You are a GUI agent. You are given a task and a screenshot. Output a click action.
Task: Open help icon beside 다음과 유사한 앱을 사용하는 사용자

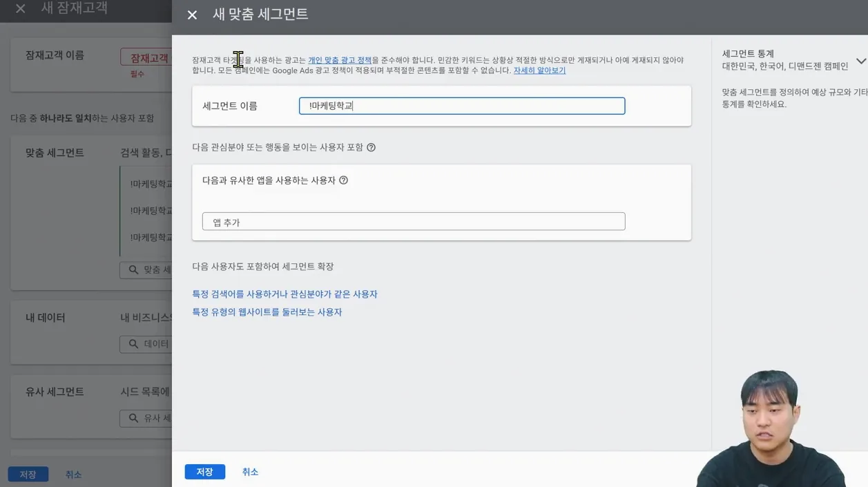click(x=343, y=180)
